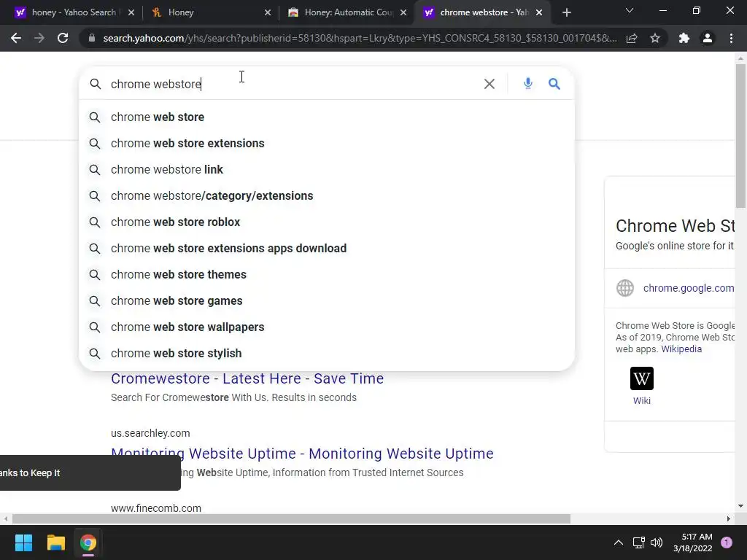Click the vertical scrollbar thumb
Screen dimensions: 747x560
tap(740, 136)
